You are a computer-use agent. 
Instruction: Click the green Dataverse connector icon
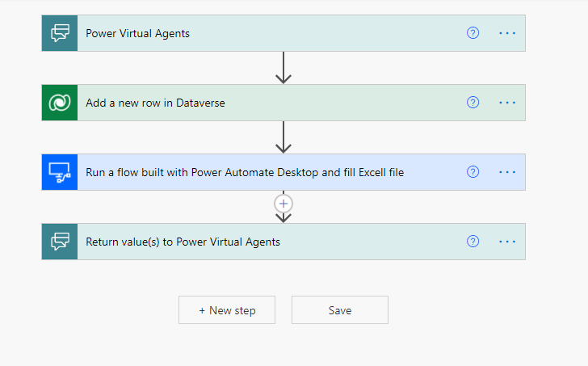point(60,103)
